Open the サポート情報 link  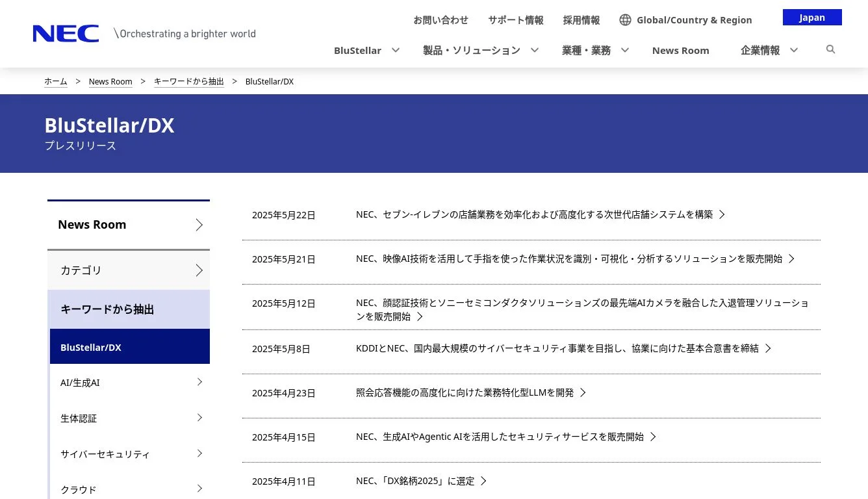tap(516, 20)
